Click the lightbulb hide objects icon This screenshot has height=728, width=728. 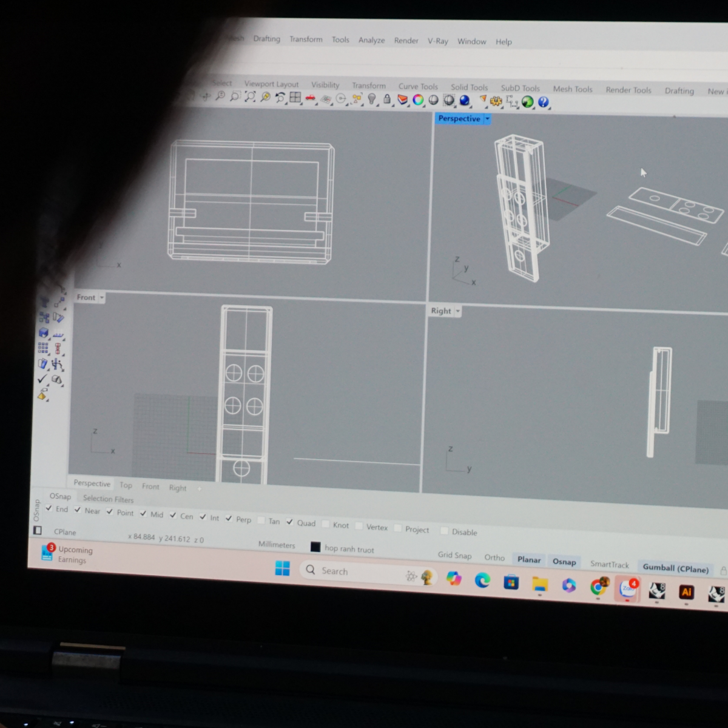pyautogui.click(x=372, y=99)
